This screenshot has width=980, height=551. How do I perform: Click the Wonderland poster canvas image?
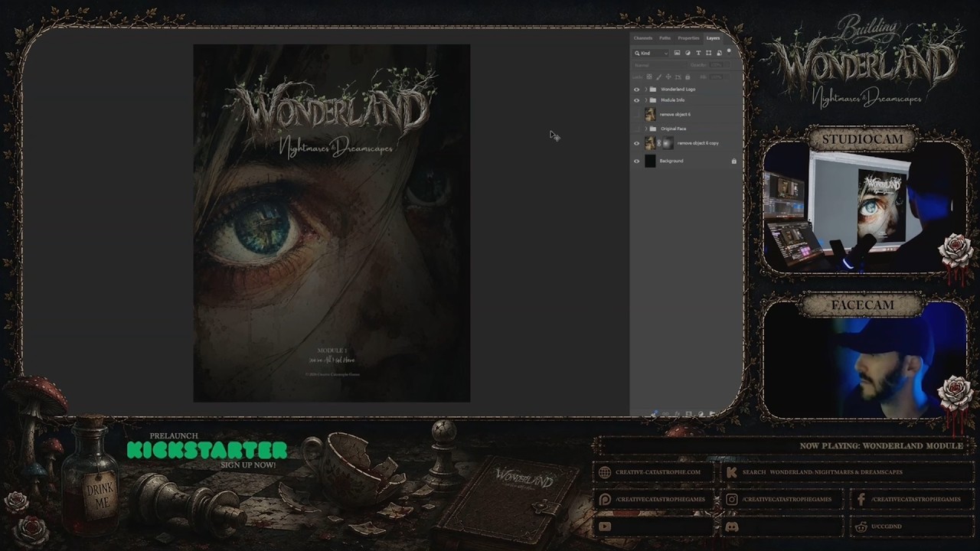332,223
